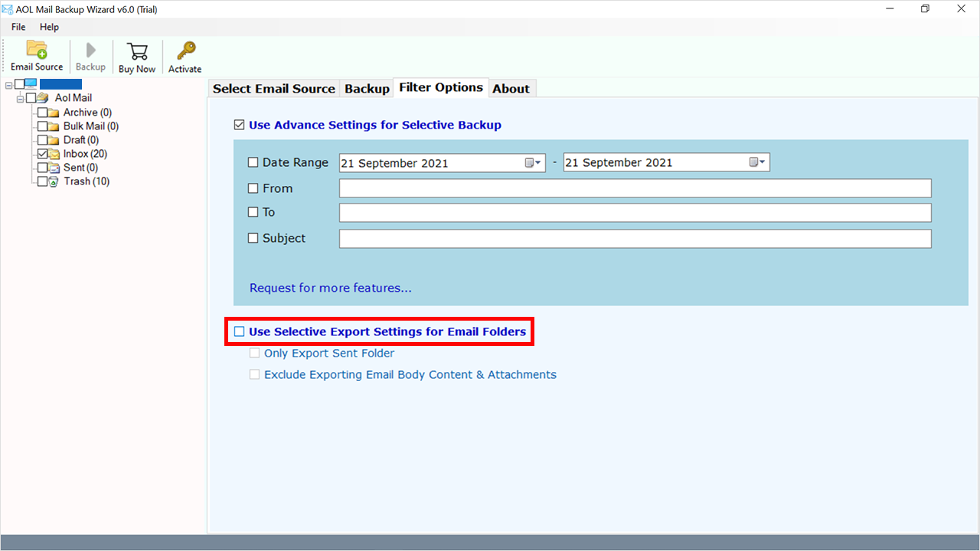The height and width of the screenshot is (551, 980).
Task: Click the Draft folder icon
Action: click(54, 140)
